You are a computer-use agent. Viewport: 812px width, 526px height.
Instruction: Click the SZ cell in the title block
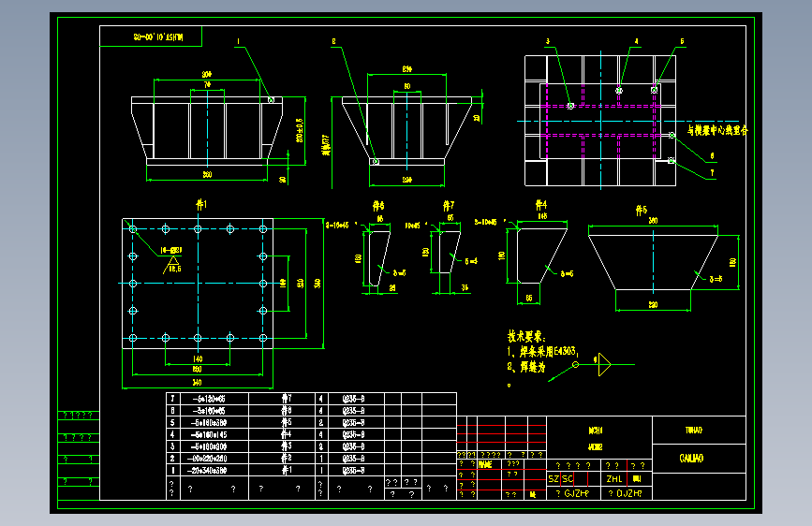coord(554,479)
